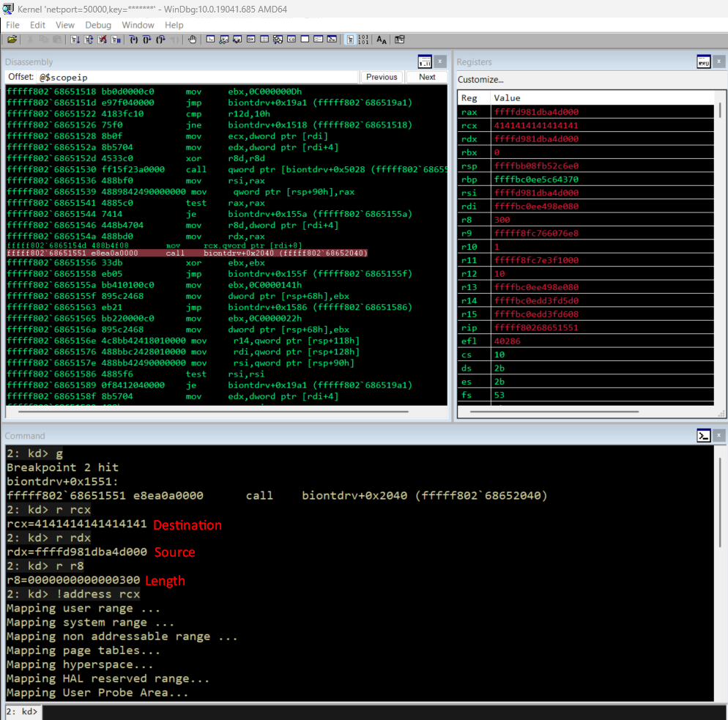Click the Go (run) toolbar icon
The image size is (728, 720).
76,40
